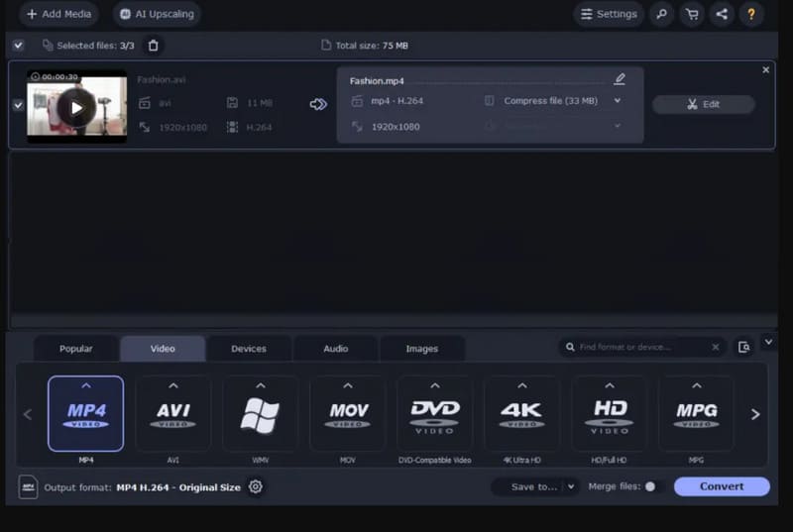
Task: Select the MP4 video format
Action: (85, 413)
